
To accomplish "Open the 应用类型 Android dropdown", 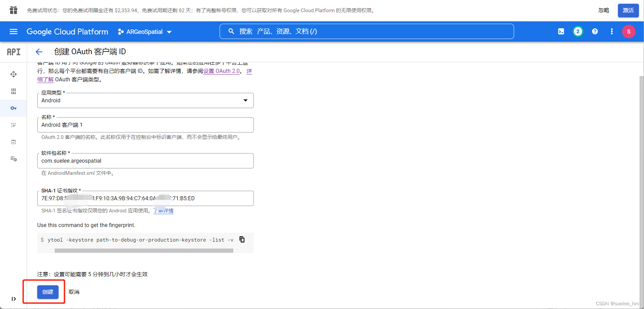I will 145,100.
